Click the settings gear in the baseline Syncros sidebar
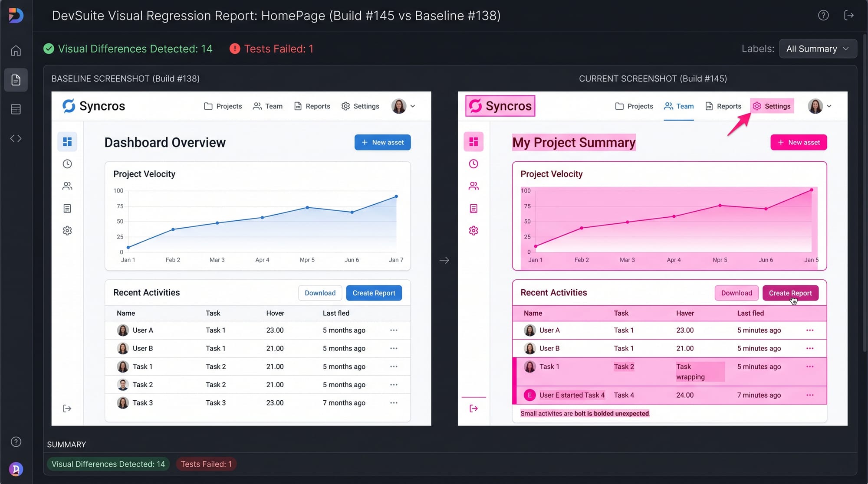 click(x=67, y=230)
